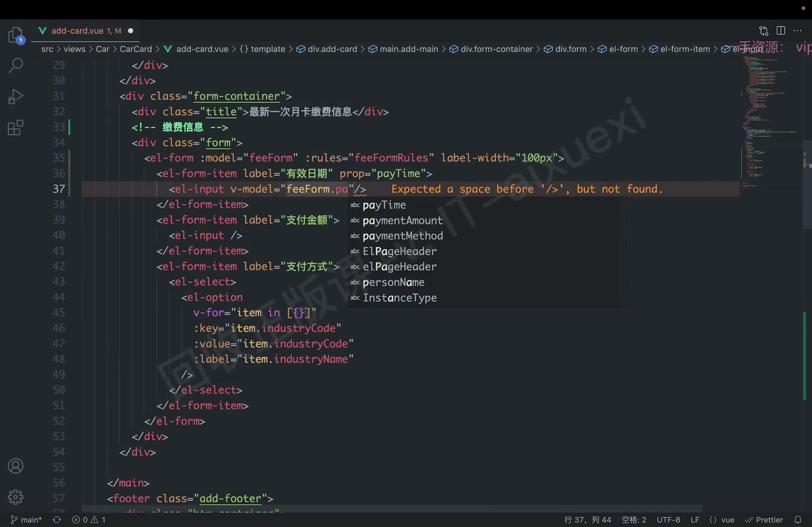Open the editor More Actions menu
The image size is (812, 527).
click(797, 31)
